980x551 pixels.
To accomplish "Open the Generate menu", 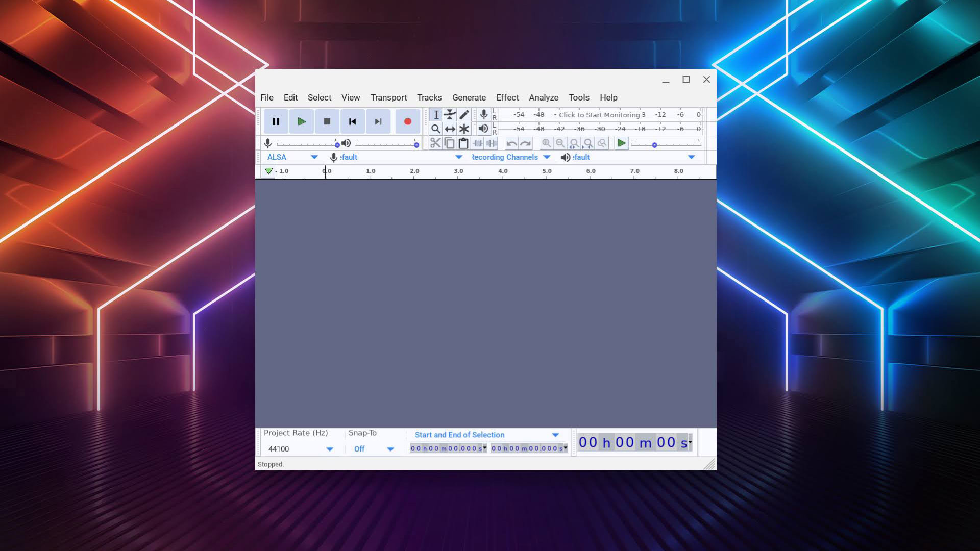I will tap(469, 97).
